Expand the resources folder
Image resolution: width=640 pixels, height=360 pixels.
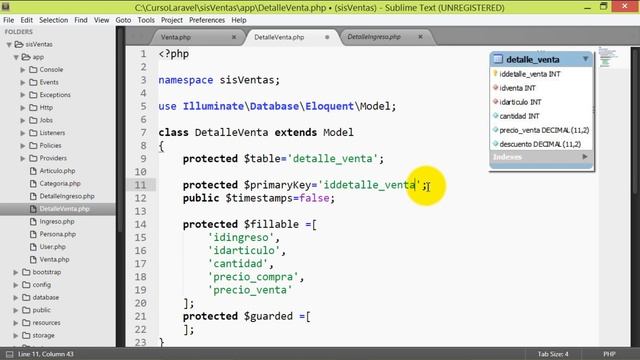[16, 323]
